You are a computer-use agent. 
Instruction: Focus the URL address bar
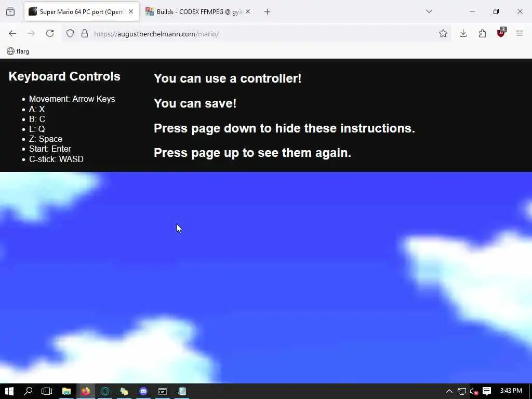[258, 34]
